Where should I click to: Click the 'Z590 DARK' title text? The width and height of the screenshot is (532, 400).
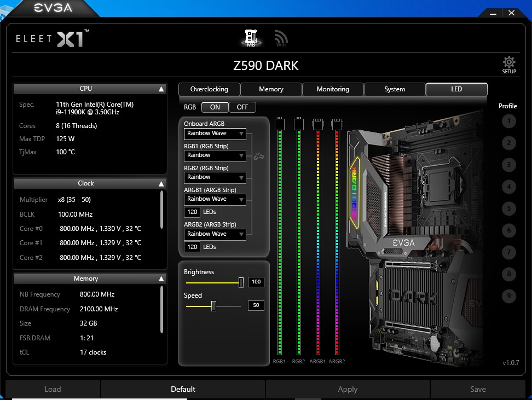pos(266,66)
